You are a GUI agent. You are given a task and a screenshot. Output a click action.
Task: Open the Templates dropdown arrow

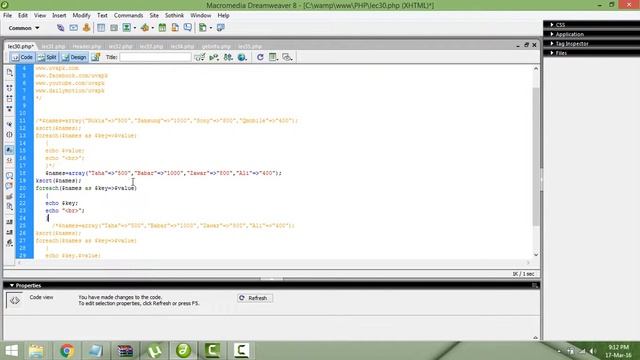coord(210,28)
